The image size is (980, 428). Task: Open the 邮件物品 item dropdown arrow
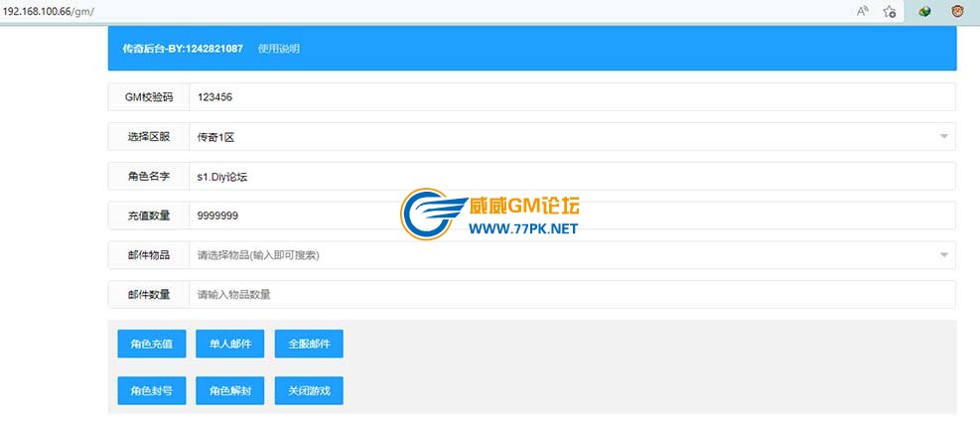[x=943, y=255]
